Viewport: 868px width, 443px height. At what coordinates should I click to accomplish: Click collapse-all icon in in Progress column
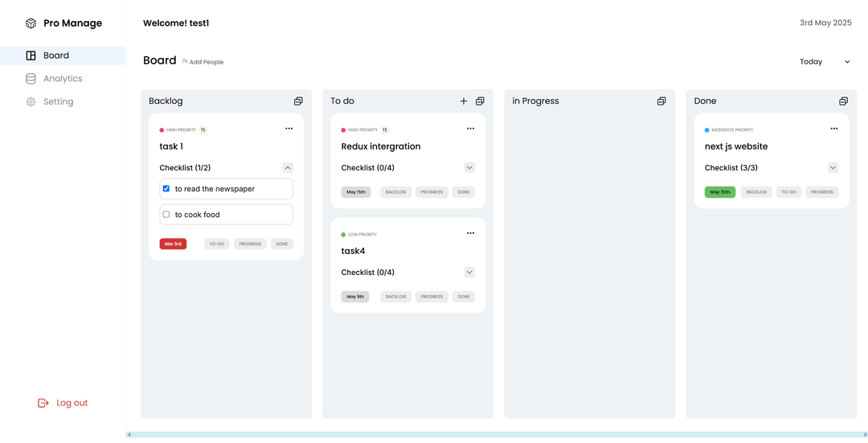[661, 101]
